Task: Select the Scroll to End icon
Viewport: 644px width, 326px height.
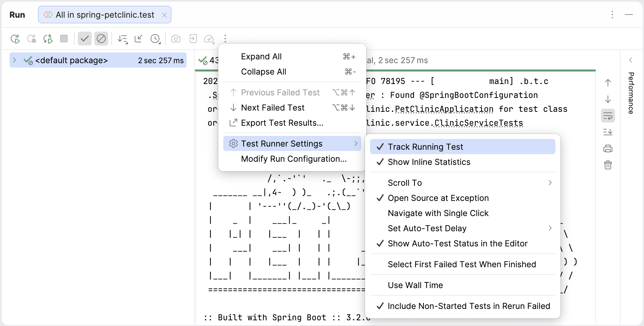Action: click(608, 132)
